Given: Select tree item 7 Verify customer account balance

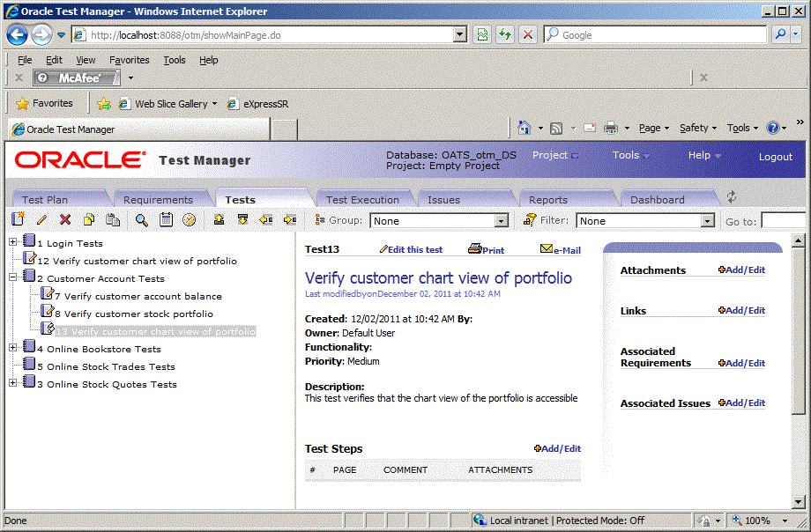Looking at the screenshot, I should (x=138, y=296).
